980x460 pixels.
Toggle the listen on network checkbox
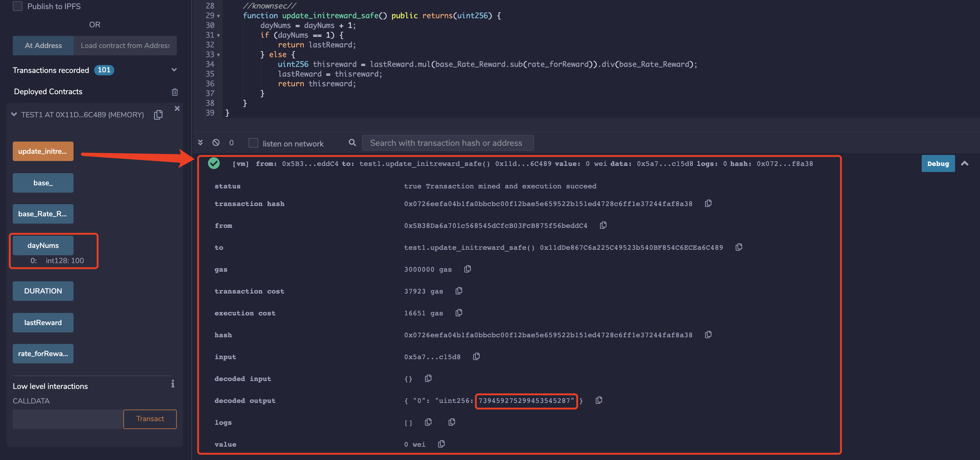(x=253, y=143)
